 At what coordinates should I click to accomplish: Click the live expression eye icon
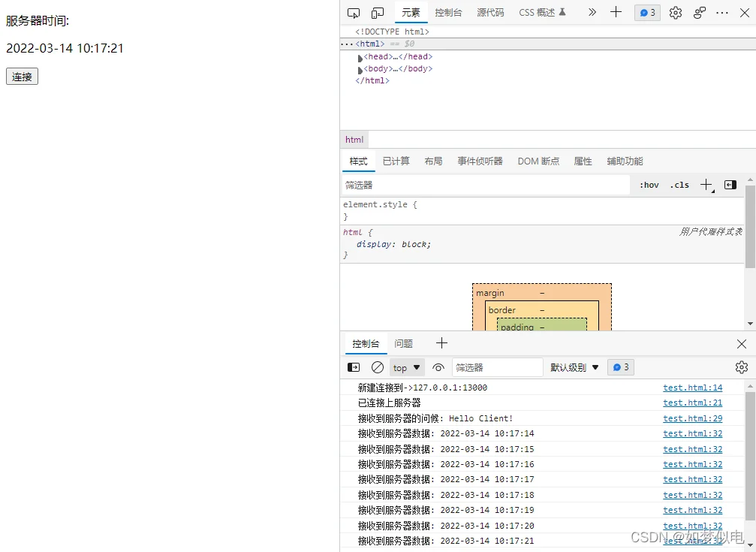click(438, 367)
